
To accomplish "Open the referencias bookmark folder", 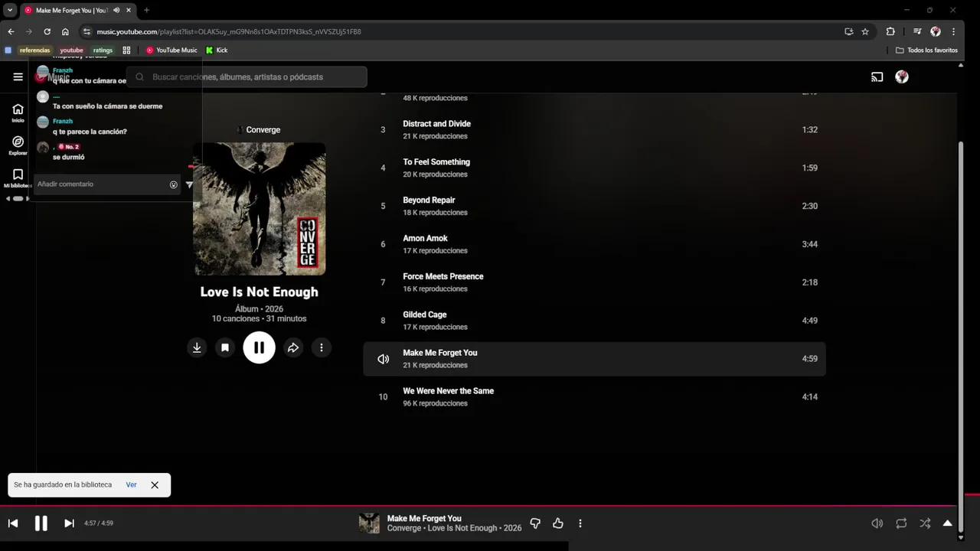I will tap(34, 51).
